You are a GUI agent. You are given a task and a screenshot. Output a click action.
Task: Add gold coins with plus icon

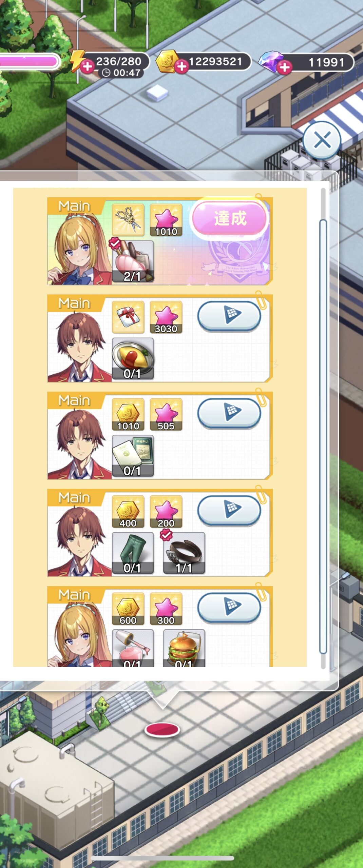[x=182, y=66]
